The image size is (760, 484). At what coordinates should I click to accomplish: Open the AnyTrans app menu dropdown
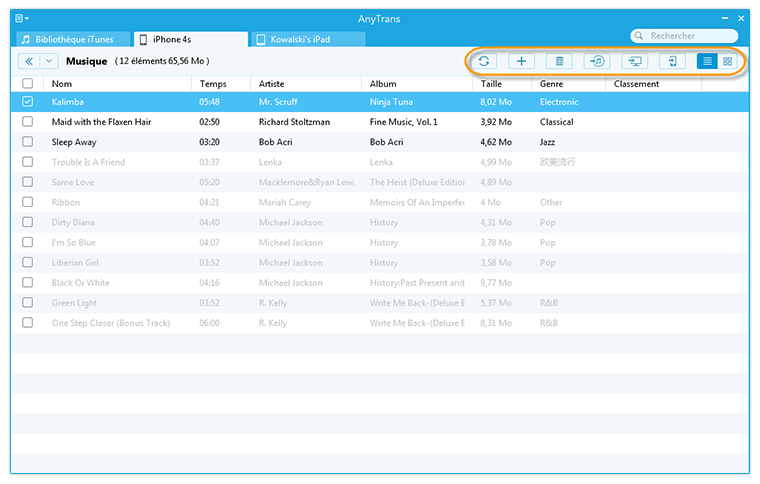point(22,18)
